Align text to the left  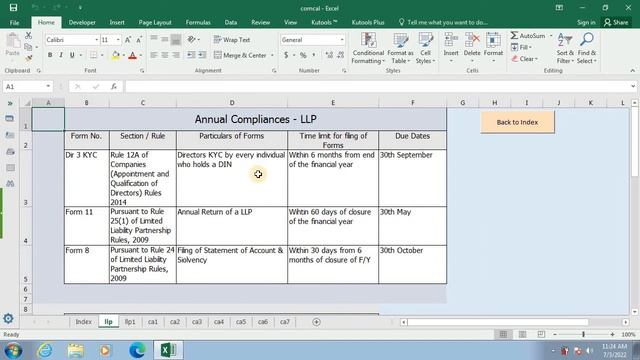(154, 55)
